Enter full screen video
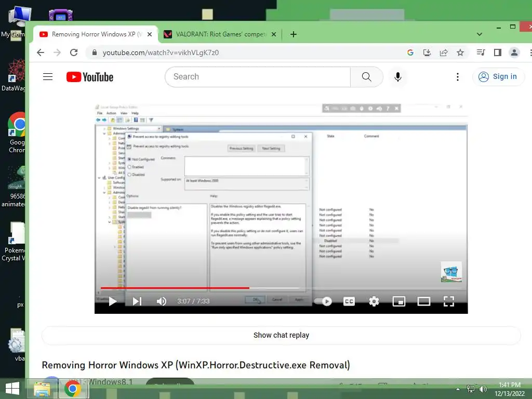 pyautogui.click(x=448, y=301)
